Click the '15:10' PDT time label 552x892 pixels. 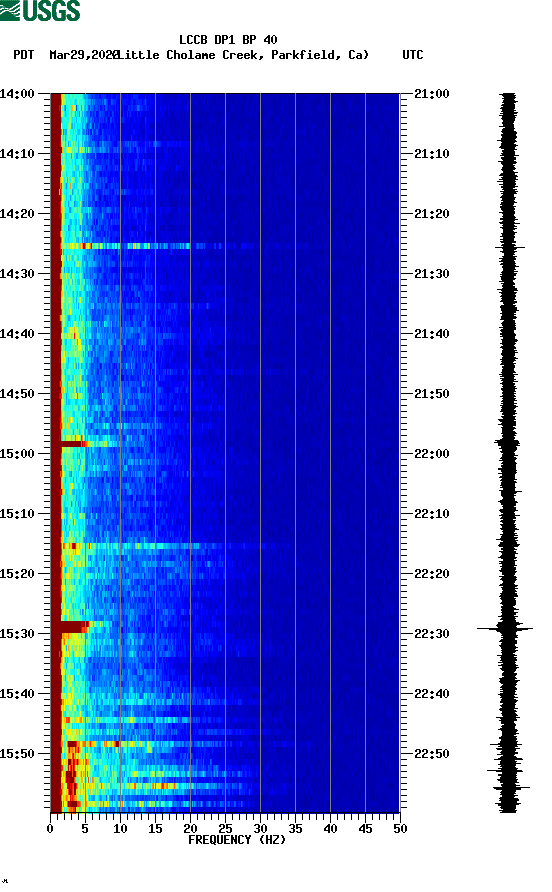coord(17,514)
